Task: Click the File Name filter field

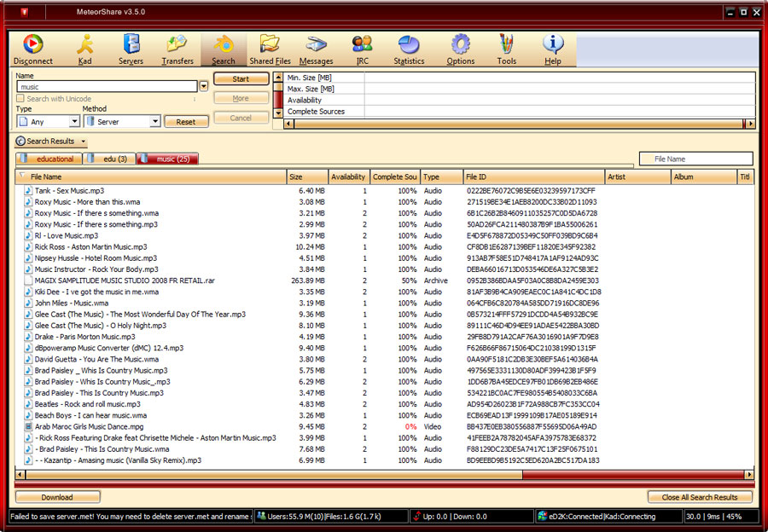Action: click(695, 159)
